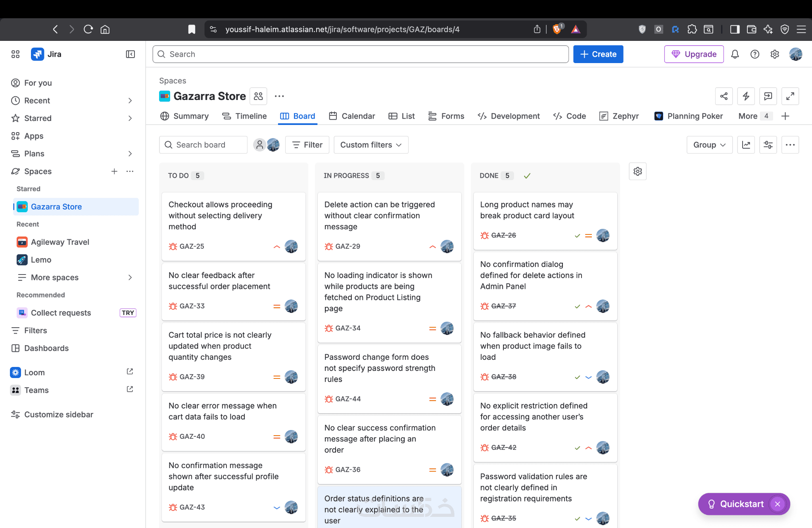Screen dimensions: 812x528
Task: Click the column configuration gear icon
Action: click(x=637, y=171)
